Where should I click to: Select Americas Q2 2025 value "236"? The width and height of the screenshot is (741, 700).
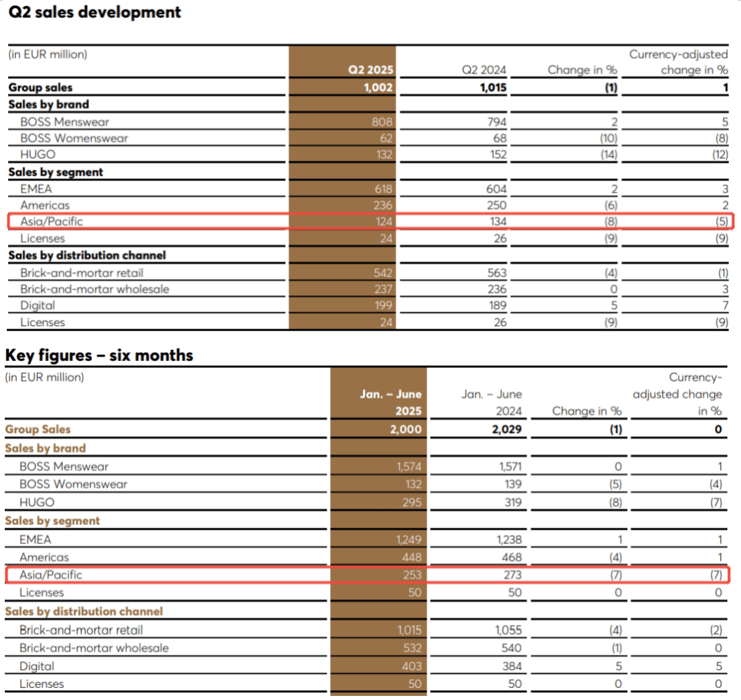pos(383,205)
